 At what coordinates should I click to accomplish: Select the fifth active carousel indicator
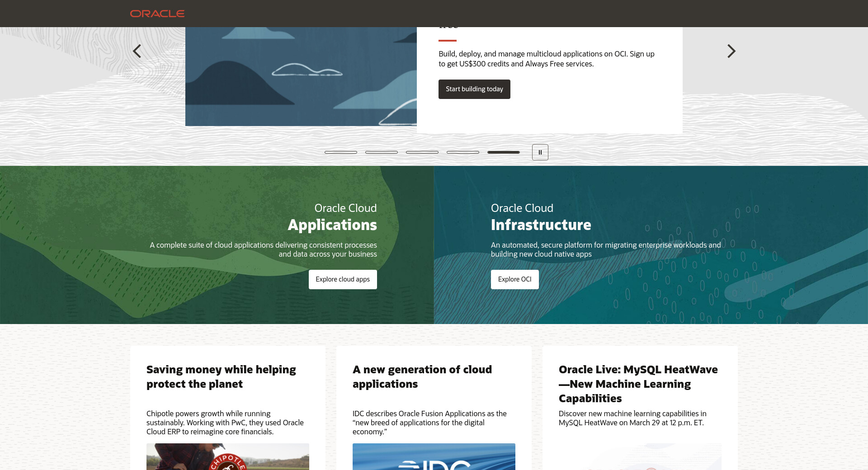[x=504, y=152]
